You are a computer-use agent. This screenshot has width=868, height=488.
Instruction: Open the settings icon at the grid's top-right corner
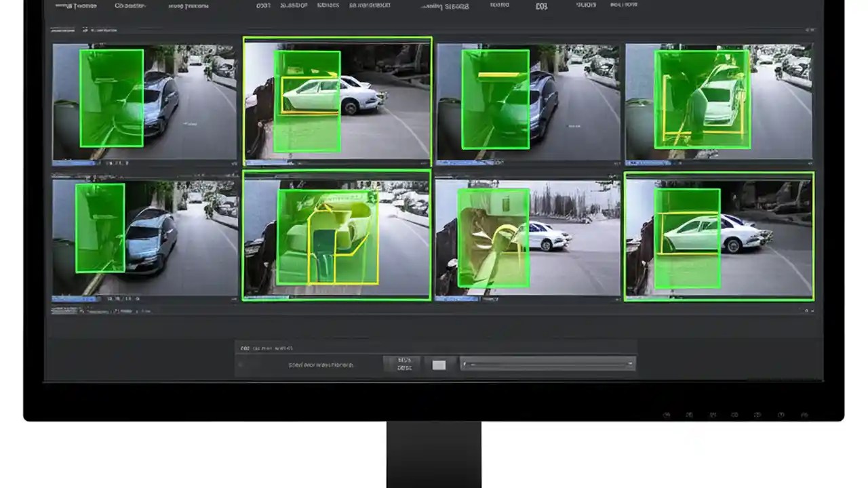click(x=806, y=30)
